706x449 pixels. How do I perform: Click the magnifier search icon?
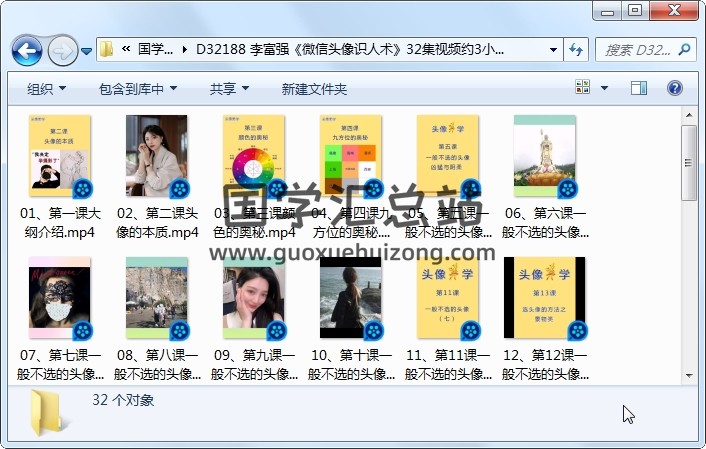(x=685, y=49)
